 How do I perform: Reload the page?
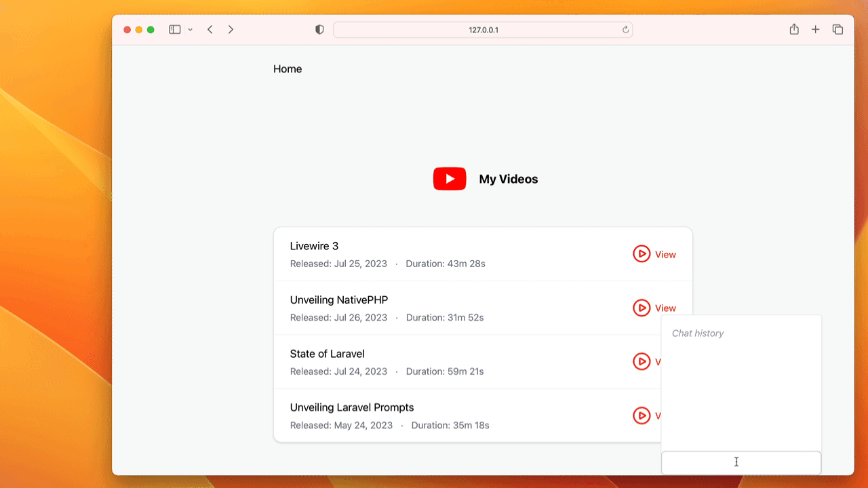625,30
